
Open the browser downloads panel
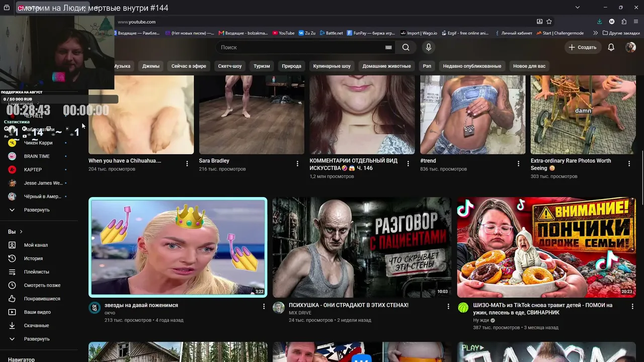pyautogui.click(x=599, y=22)
